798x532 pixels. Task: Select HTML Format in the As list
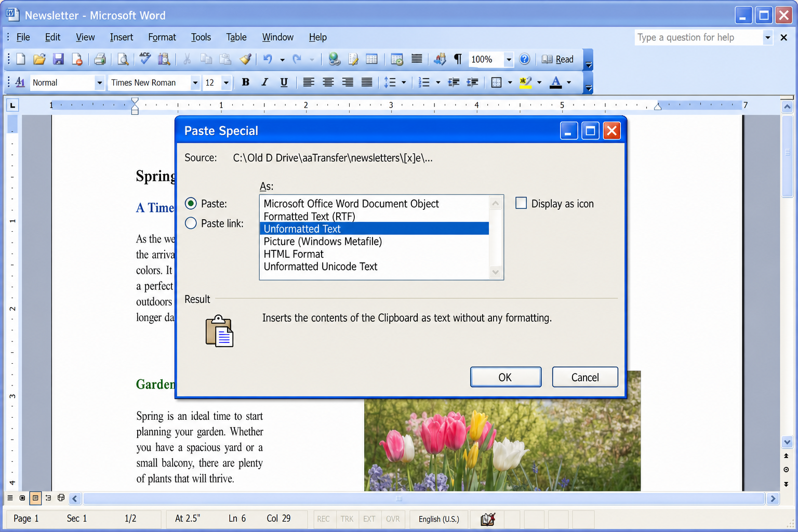point(374,254)
